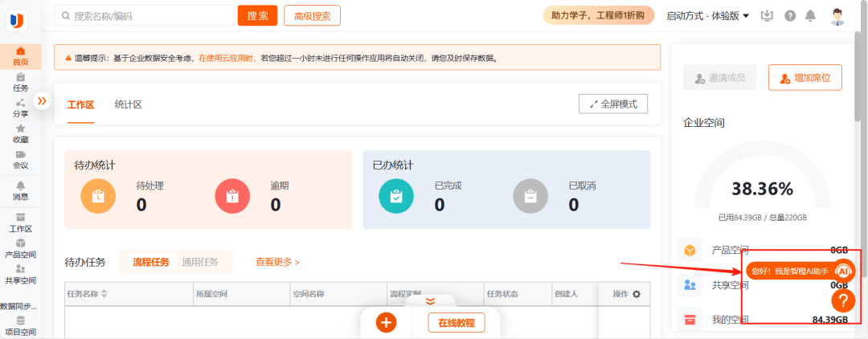Viewport: 868px width, 339px height.
Task: Open the notification bell in top bar
Action: (810, 15)
